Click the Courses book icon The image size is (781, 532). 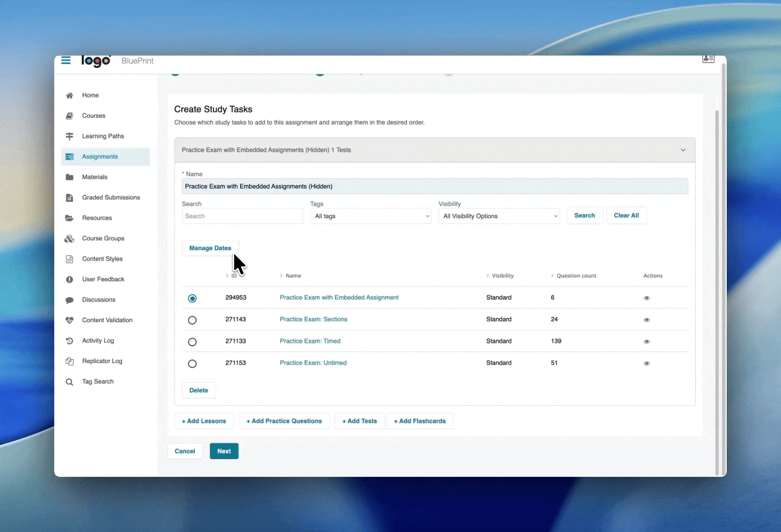(x=70, y=116)
